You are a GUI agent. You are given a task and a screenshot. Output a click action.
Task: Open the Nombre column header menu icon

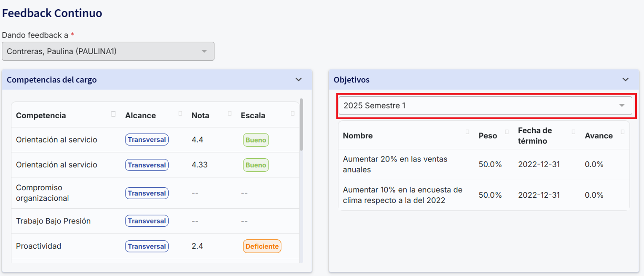tap(467, 132)
